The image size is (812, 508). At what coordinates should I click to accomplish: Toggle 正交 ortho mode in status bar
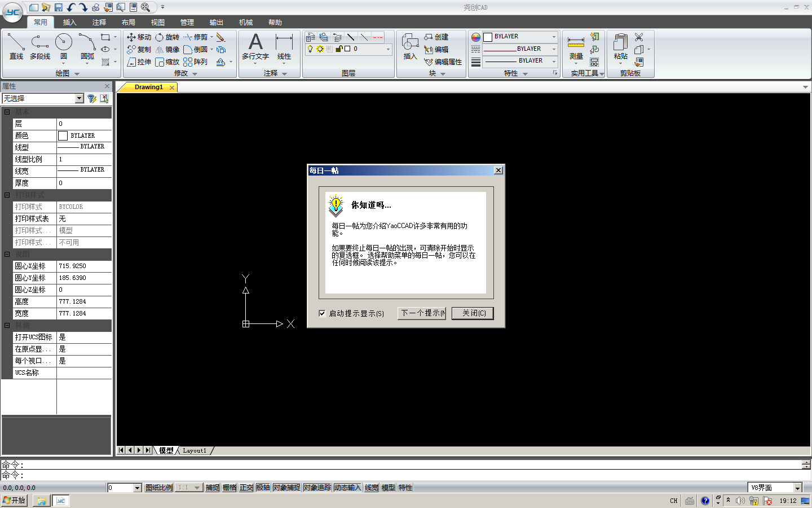point(246,488)
